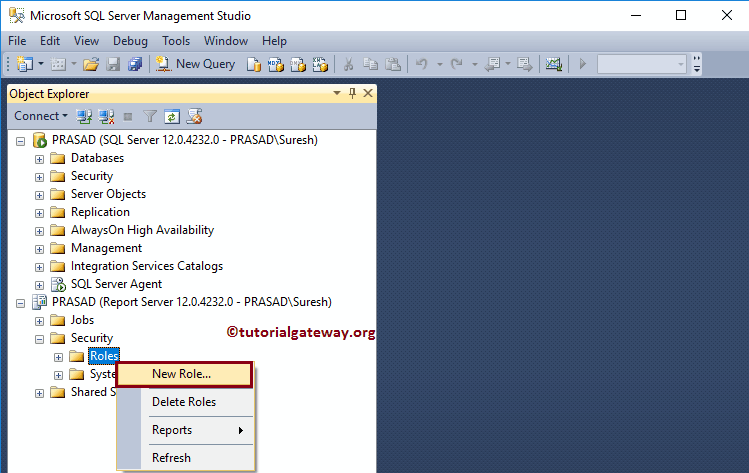
Task: Click the Save All icon
Action: 135,64
